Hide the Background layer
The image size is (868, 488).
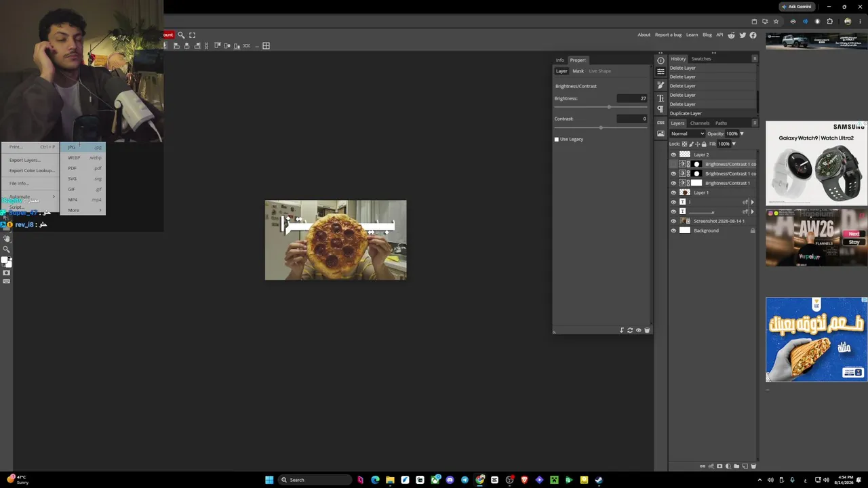click(673, 230)
